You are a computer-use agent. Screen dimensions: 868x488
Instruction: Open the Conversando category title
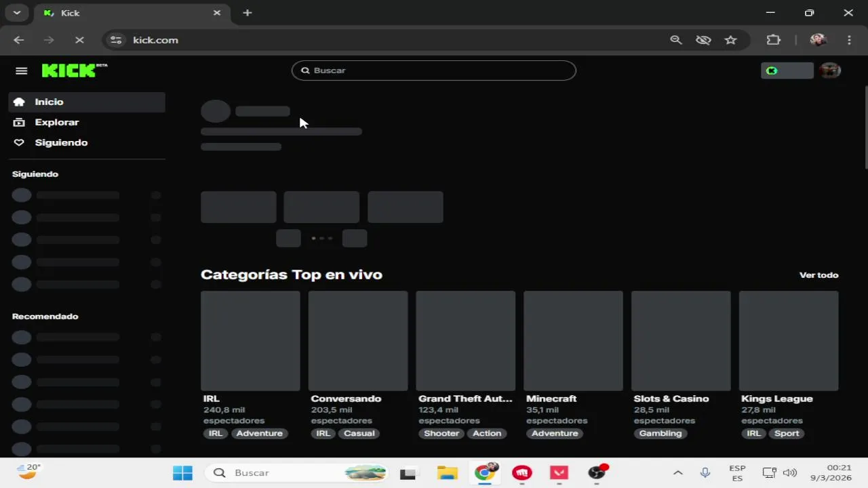pyautogui.click(x=346, y=399)
